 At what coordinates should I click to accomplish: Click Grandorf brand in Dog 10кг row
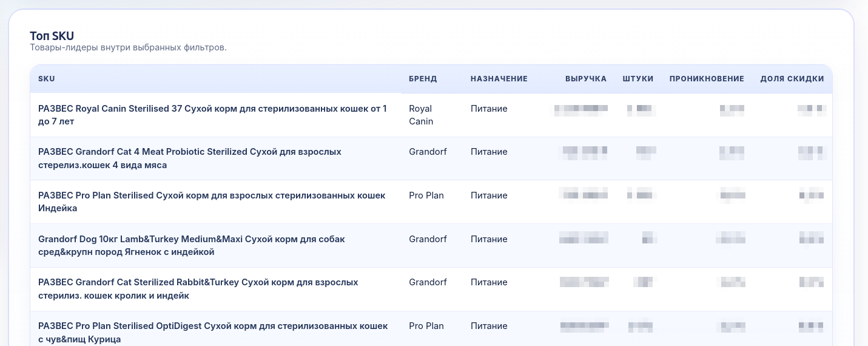427,239
